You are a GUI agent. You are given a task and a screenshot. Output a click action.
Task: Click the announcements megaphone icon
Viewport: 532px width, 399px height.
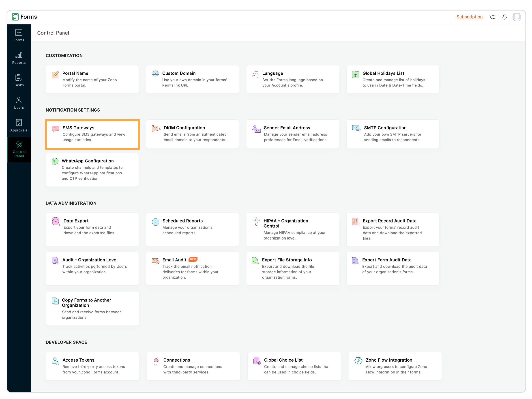[492, 17]
